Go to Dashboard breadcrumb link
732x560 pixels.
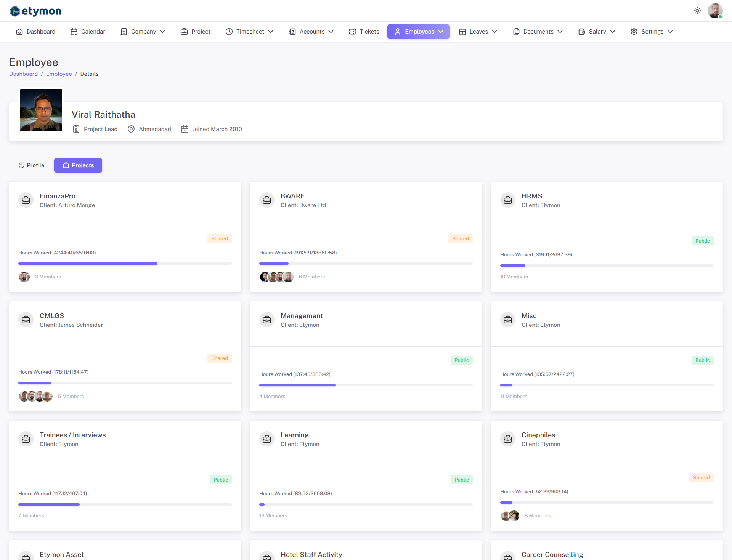click(24, 74)
